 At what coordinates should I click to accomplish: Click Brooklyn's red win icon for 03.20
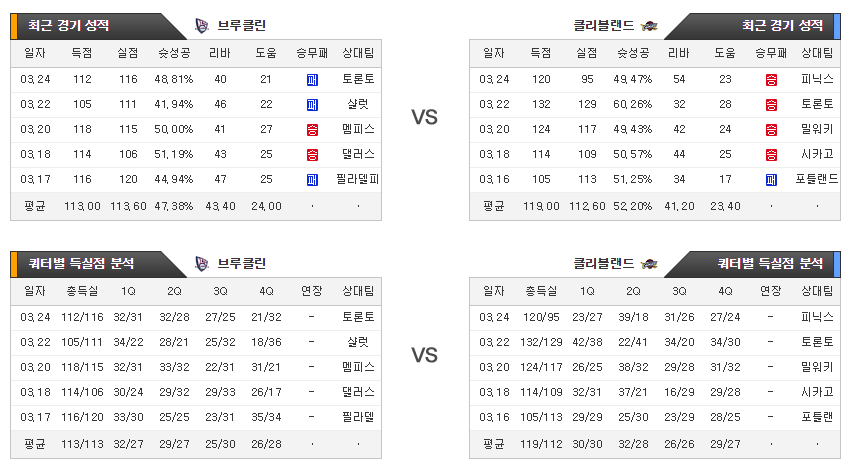click(x=312, y=130)
